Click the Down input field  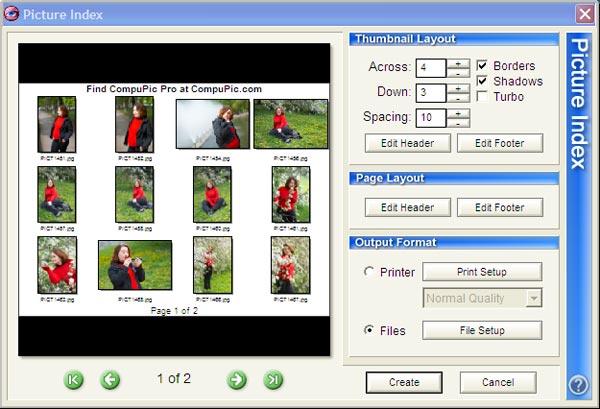[431, 93]
